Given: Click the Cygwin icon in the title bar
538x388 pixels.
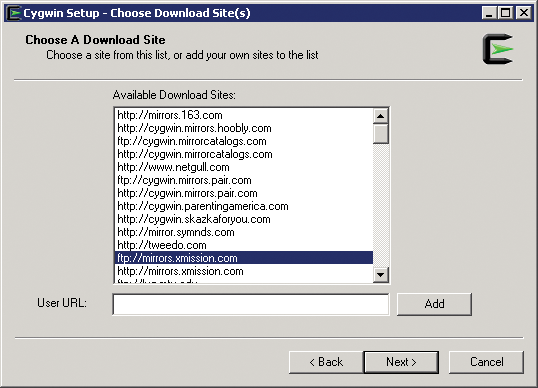Looking at the screenshot, I should click(15, 13).
